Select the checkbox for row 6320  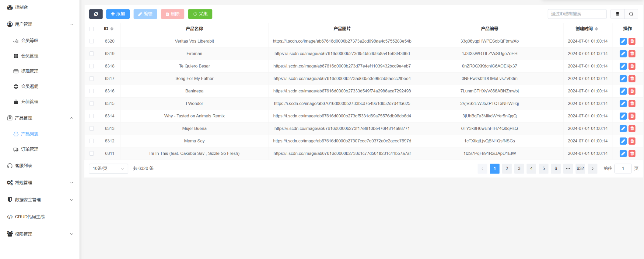pos(92,41)
